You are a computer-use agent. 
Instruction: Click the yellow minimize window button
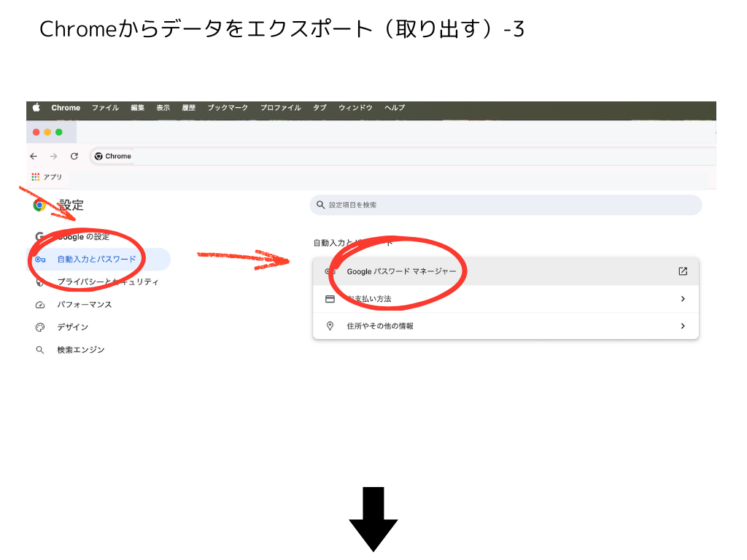47,132
